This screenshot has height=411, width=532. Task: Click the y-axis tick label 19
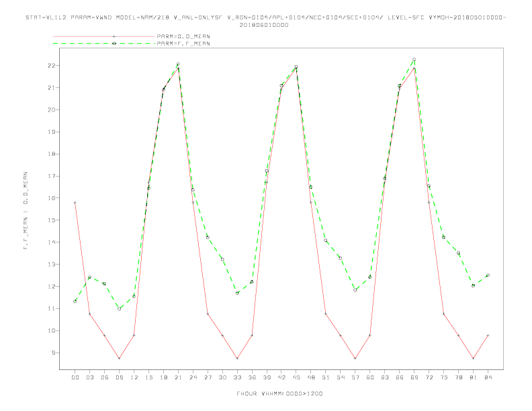tap(52, 132)
